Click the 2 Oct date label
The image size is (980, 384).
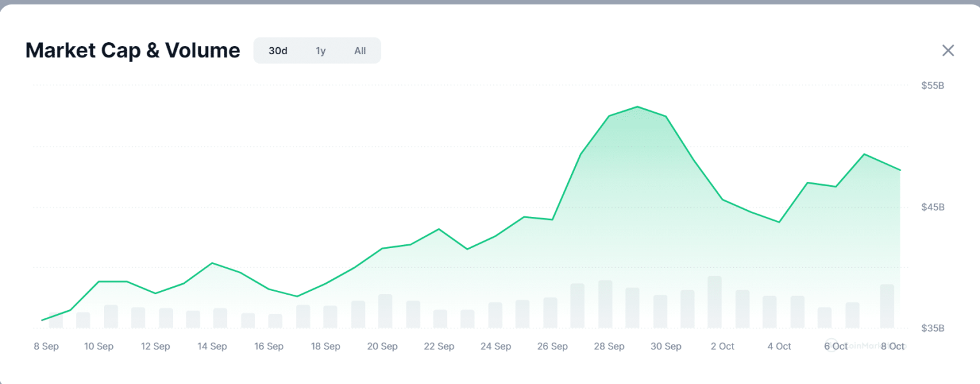coord(722,346)
